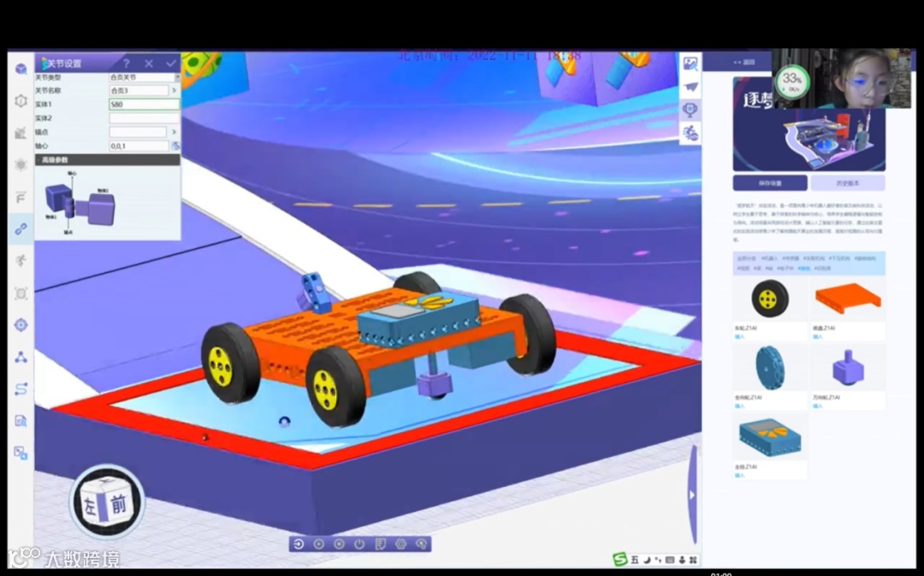Select the bottom copy-swap icon in sidebar
The width and height of the screenshot is (924, 576).
21,453
